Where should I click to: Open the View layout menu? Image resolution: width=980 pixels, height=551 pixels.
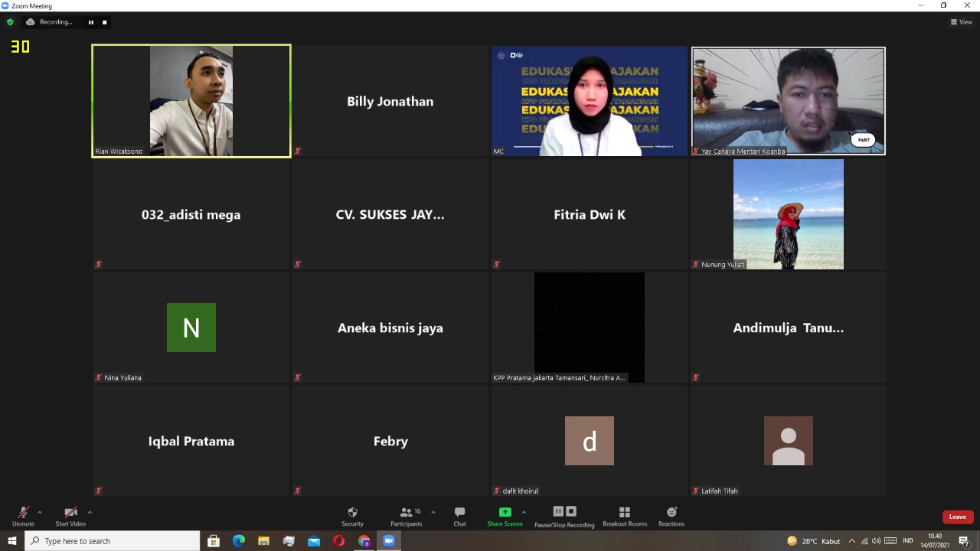pos(961,22)
